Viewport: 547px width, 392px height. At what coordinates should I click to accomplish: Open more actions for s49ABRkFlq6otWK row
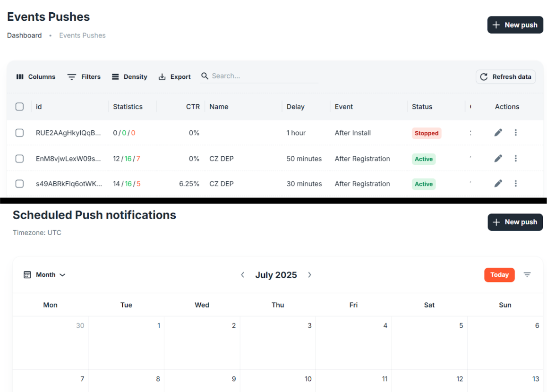point(516,183)
